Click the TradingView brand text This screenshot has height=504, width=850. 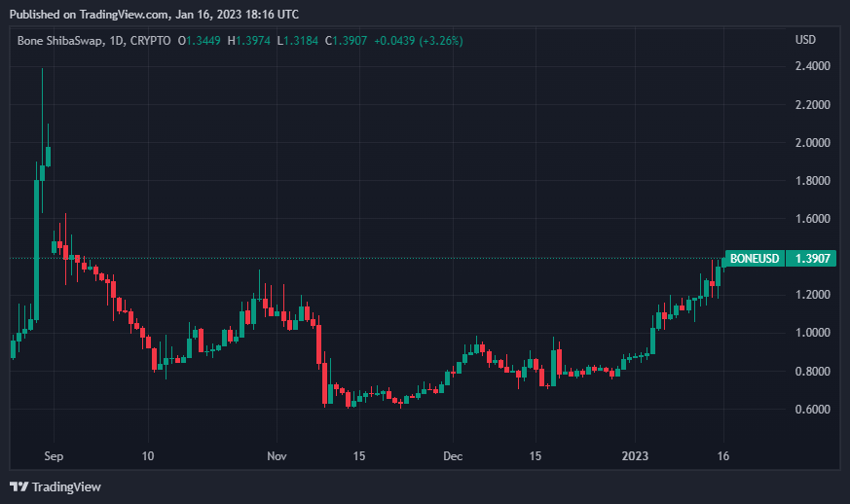66,486
